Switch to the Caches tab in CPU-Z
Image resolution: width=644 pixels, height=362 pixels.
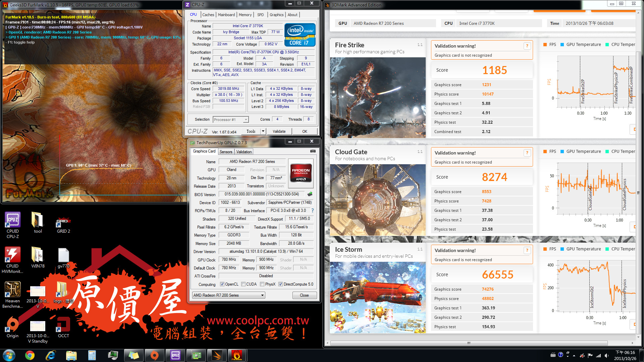(208, 15)
